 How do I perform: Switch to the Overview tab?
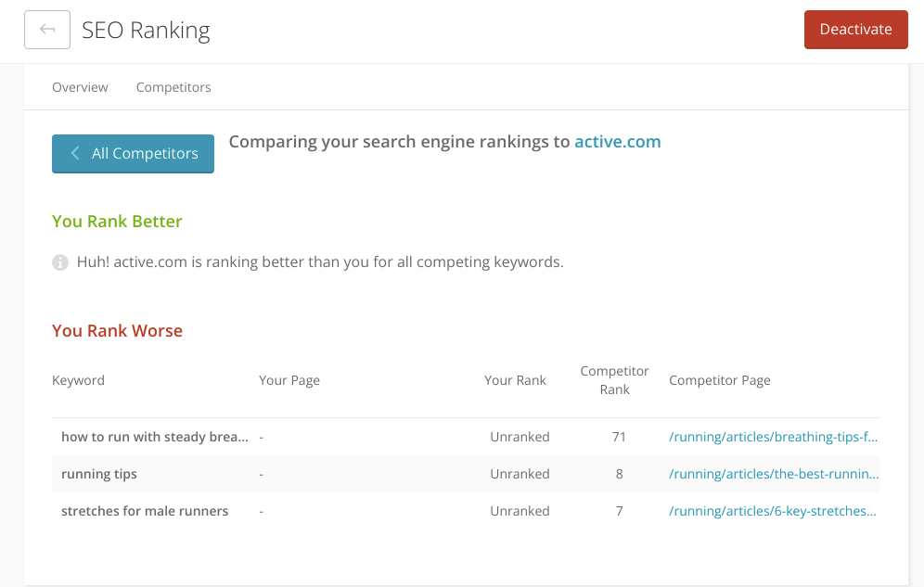(x=80, y=87)
